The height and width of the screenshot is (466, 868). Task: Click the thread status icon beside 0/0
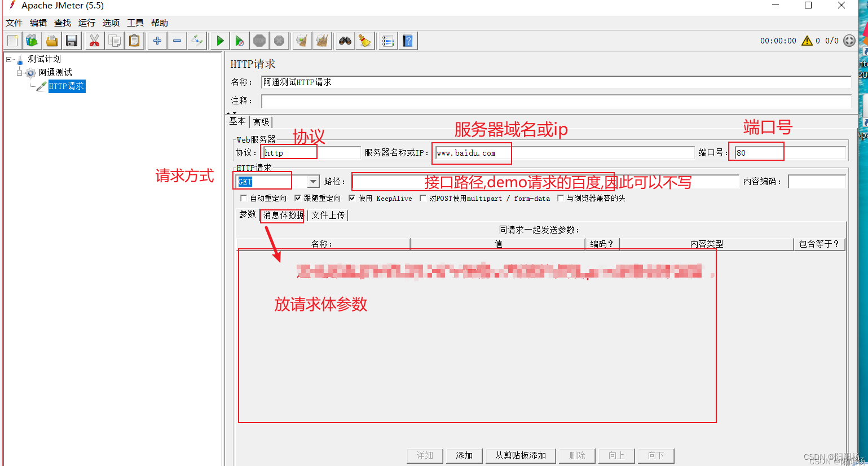[849, 41]
